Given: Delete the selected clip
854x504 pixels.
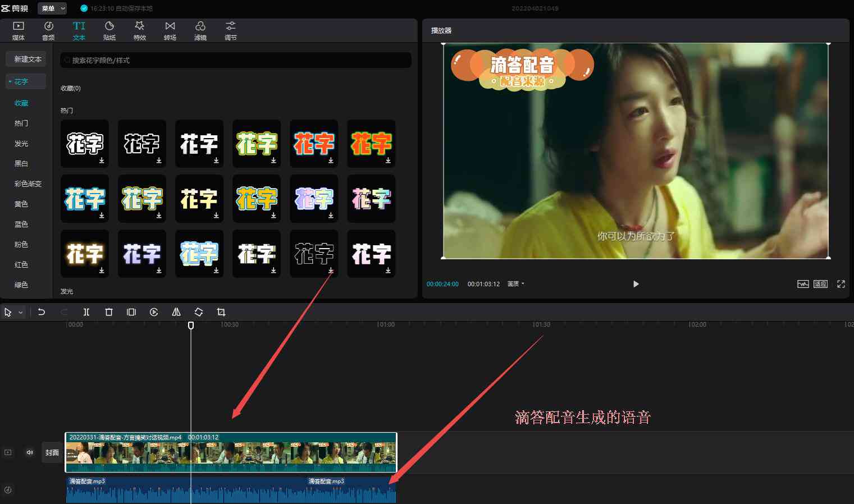Looking at the screenshot, I should point(109,312).
